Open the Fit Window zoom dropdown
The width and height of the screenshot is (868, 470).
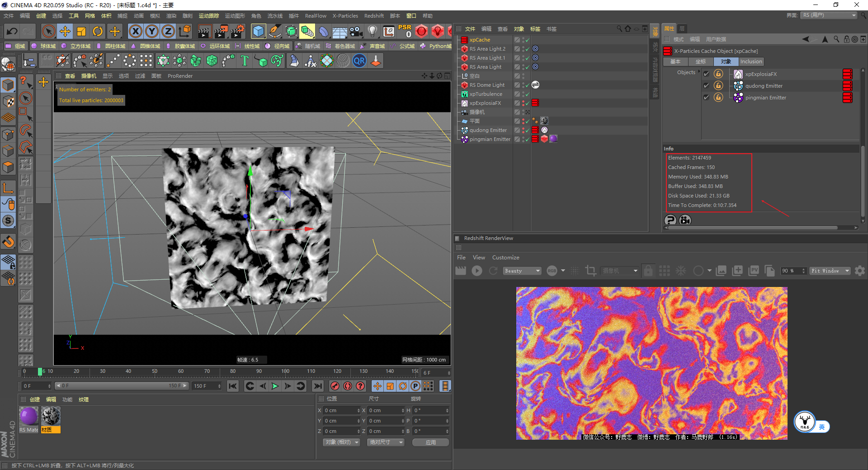click(x=830, y=271)
